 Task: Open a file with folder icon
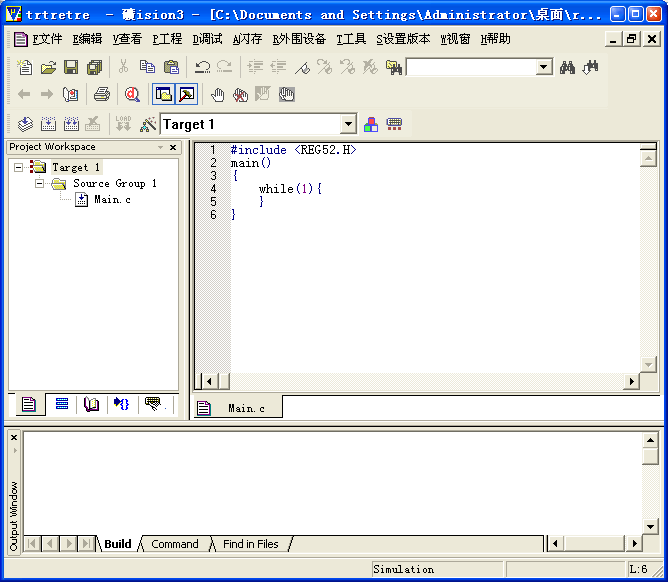tap(48, 67)
